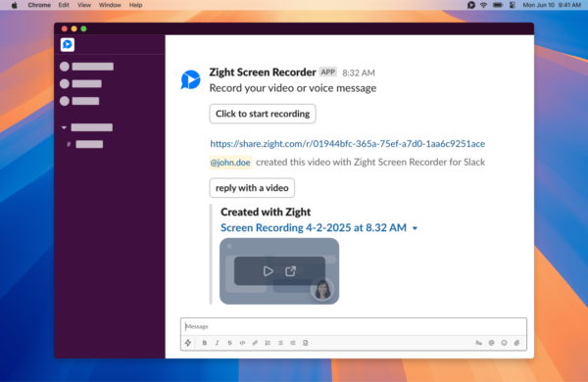Screen dimensions: 588x382
Task: Open the lightning bolt shortcuts menu
Action: [x=188, y=343]
